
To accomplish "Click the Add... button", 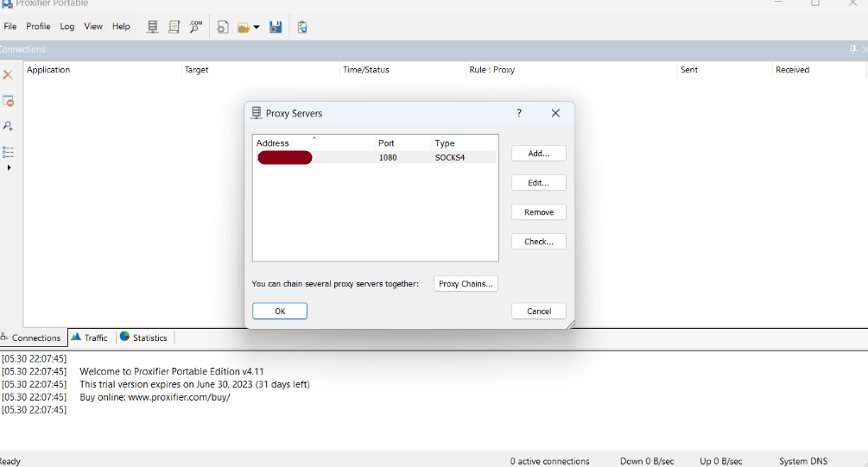I will tap(538, 154).
